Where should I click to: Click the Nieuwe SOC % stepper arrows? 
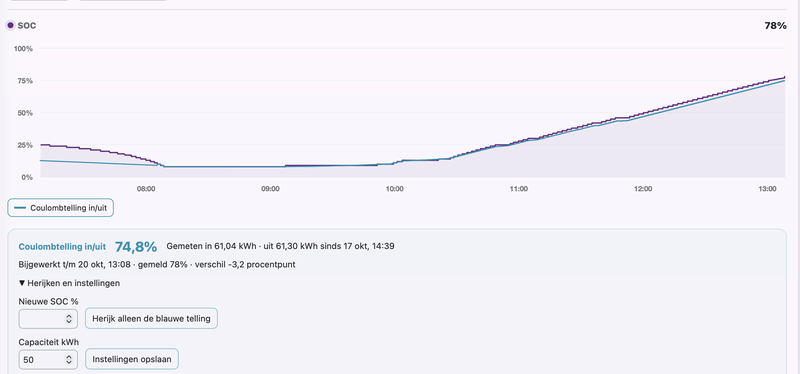(x=69, y=318)
